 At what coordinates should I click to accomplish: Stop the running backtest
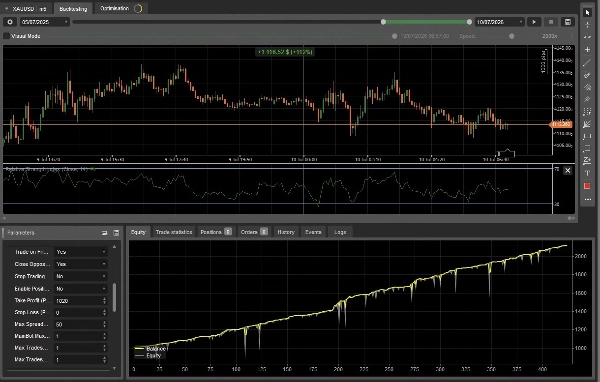click(x=551, y=22)
